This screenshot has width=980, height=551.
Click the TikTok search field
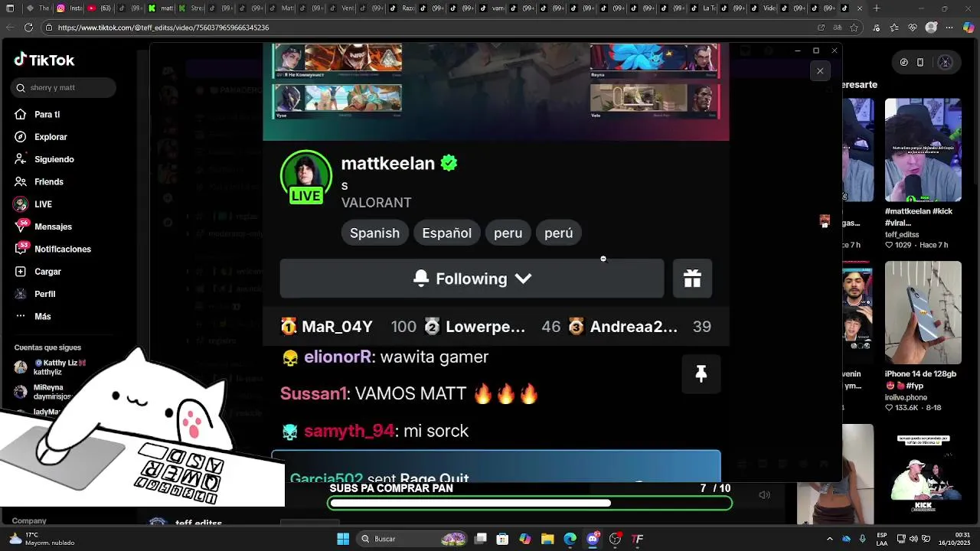coord(64,88)
